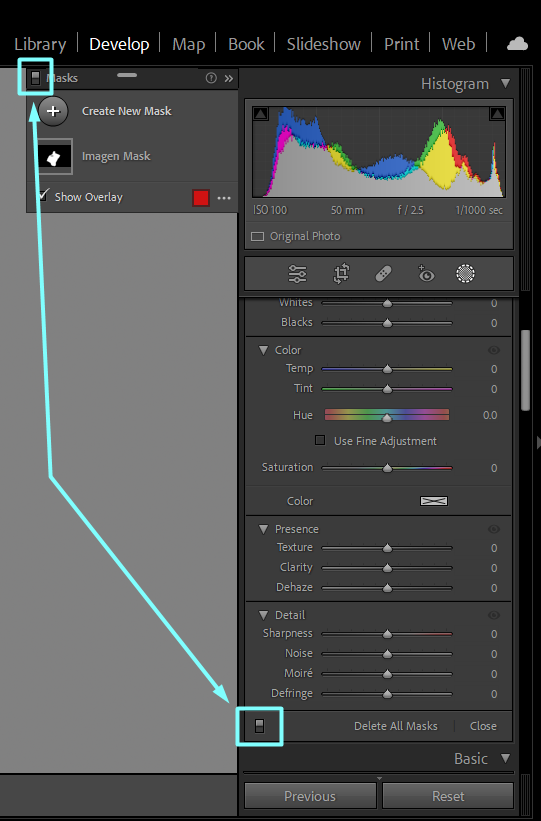Click the Create New Mask plus button
Image resolution: width=541 pixels, height=821 pixels.
point(53,111)
